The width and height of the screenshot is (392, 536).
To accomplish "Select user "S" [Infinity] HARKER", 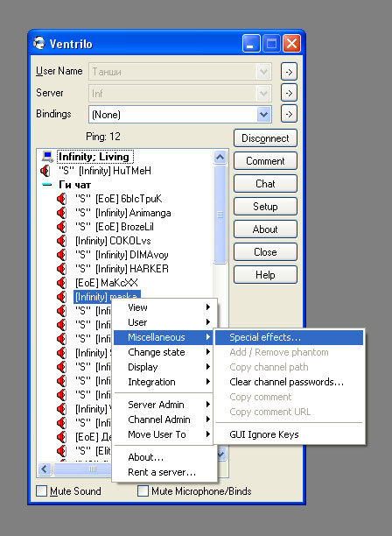I will [122, 269].
